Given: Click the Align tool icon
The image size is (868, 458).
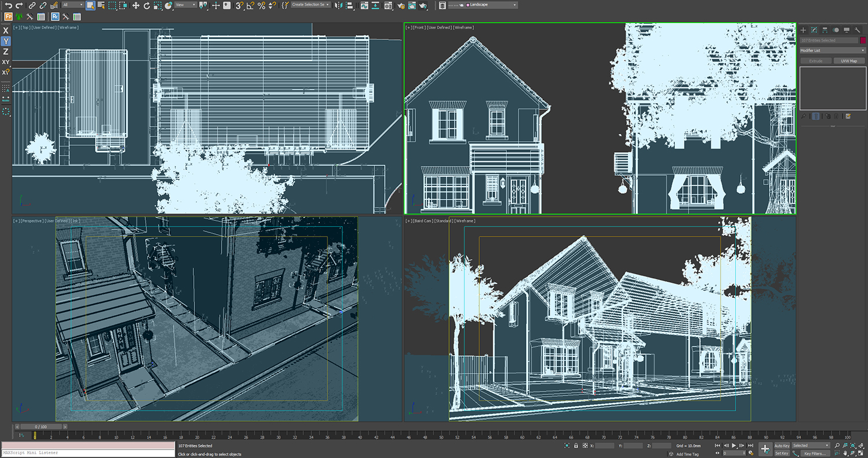Looking at the screenshot, I should [x=350, y=5].
